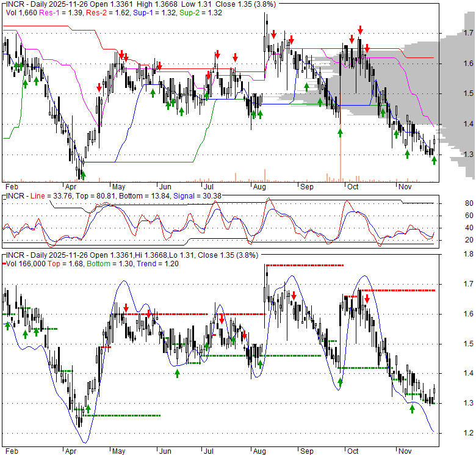The width and height of the screenshot is (476, 455).
Task: Click the Nov label on the bottom chart's time axis
Action: pyautogui.click(x=402, y=451)
